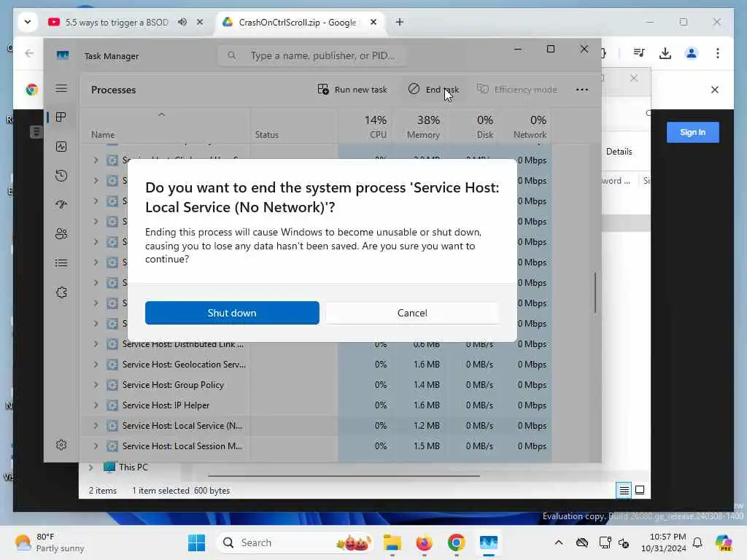Sort processes by CPU column

(x=366, y=126)
